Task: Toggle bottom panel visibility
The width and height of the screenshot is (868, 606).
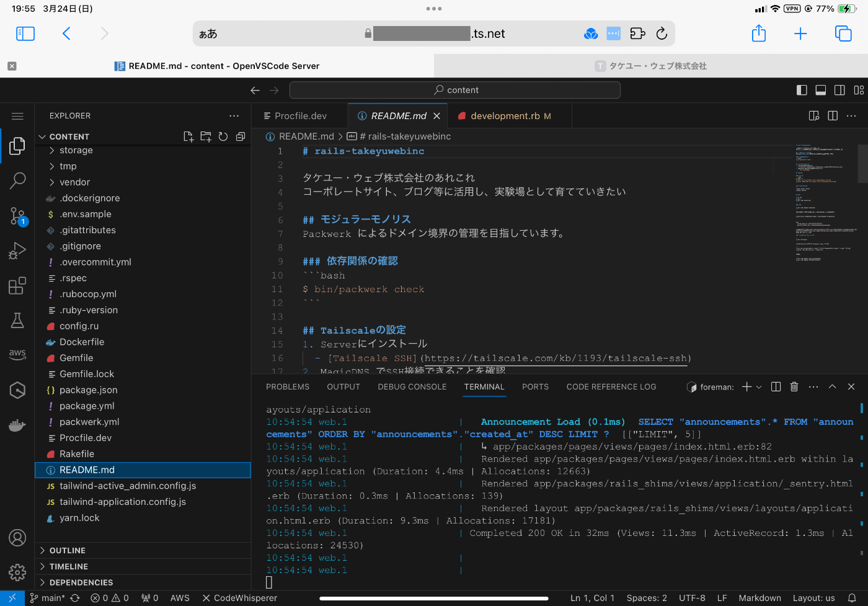Action: [x=821, y=90]
